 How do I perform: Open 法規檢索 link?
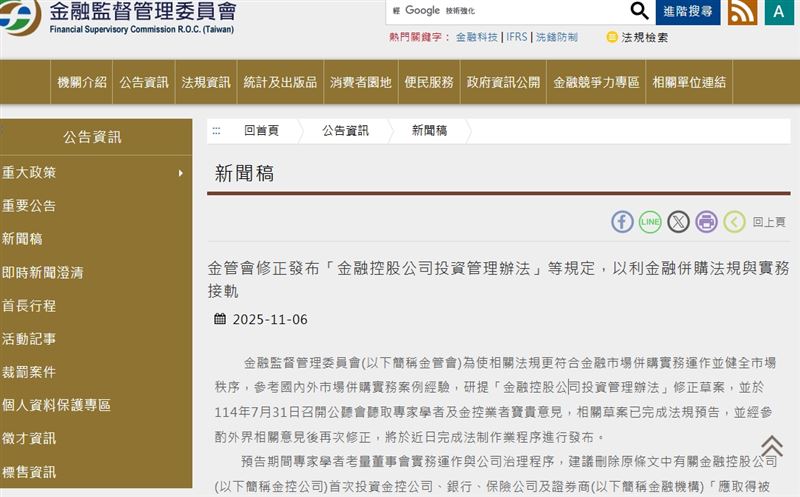(x=644, y=37)
